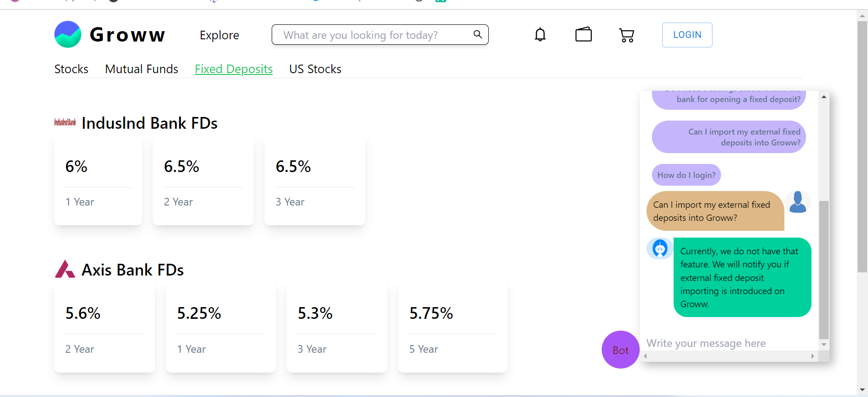
Task: Click chat scrollbar up arrow
Action: pyautogui.click(x=824, y=97)
